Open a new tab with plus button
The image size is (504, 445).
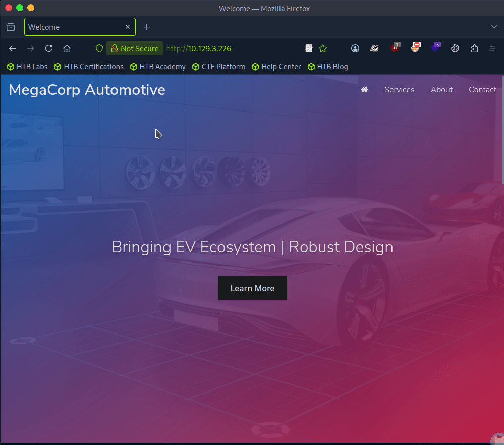point(146,27)
